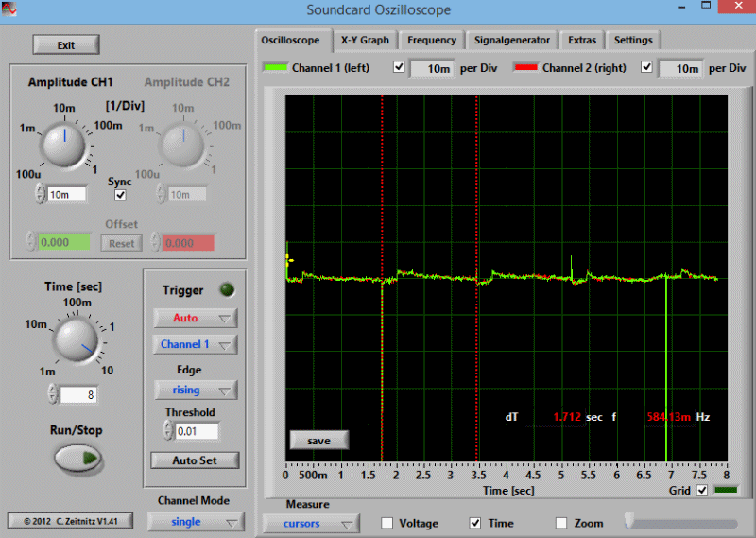Click the Time value field showing 8
The width and height of the screenshot is (756, 538).
pyautogui.click(x=78, y=395)
